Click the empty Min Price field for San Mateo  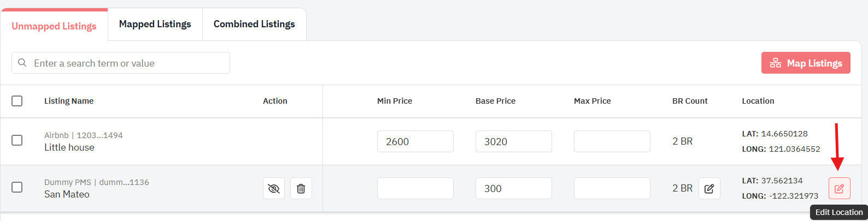coord(415,188)
